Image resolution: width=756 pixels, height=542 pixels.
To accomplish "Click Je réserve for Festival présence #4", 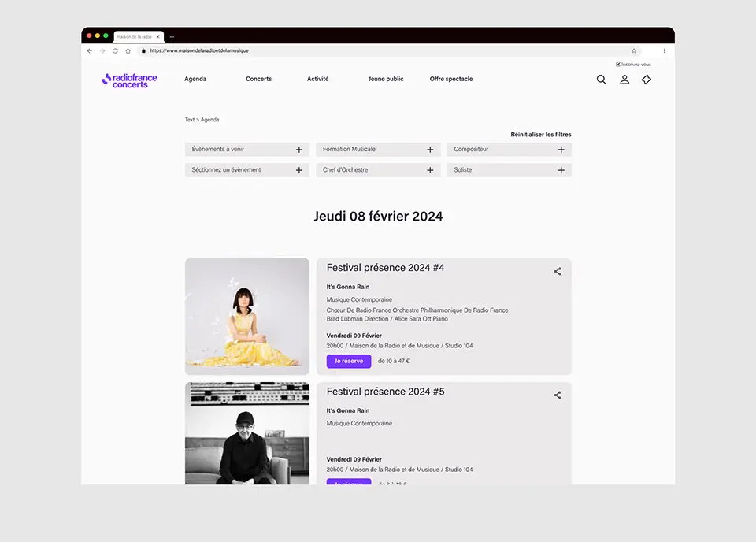I will click(x=349, y=361).
